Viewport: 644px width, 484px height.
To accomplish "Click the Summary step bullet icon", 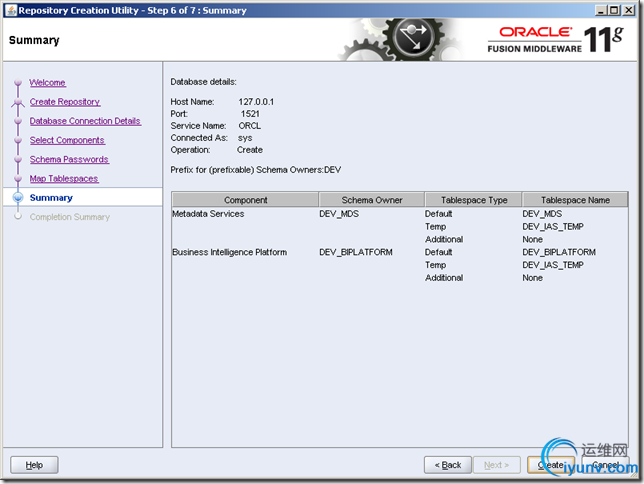I will click(18, 198).
